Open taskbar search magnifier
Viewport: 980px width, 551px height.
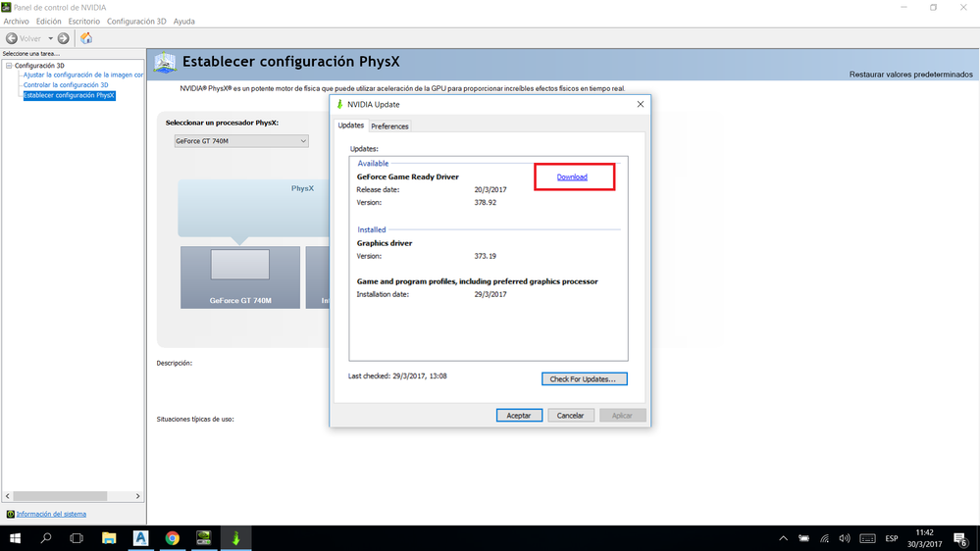[x=46, y=538]
